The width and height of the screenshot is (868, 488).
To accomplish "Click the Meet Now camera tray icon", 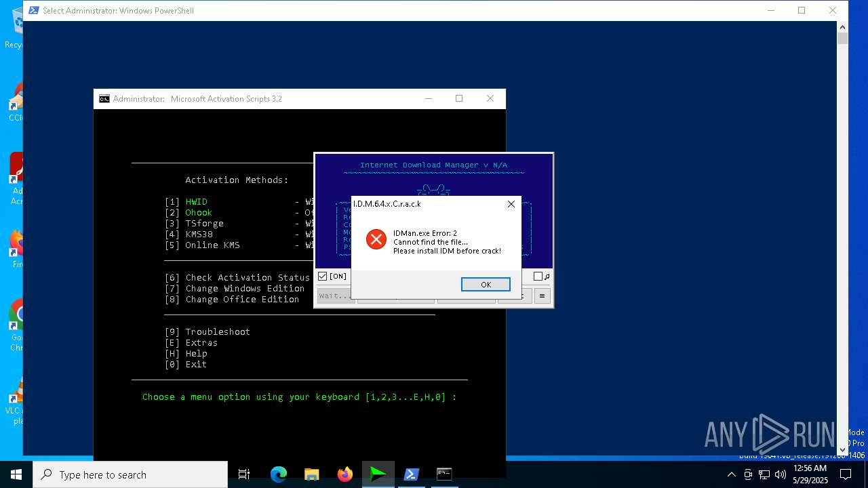I will point(748,474).
